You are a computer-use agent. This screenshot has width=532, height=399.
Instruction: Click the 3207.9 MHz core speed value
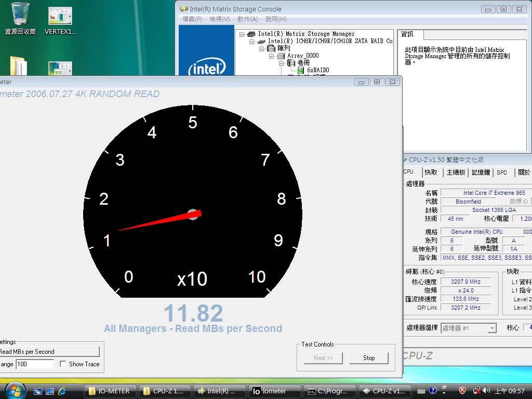pyautogui.click(x=465, y=282)
